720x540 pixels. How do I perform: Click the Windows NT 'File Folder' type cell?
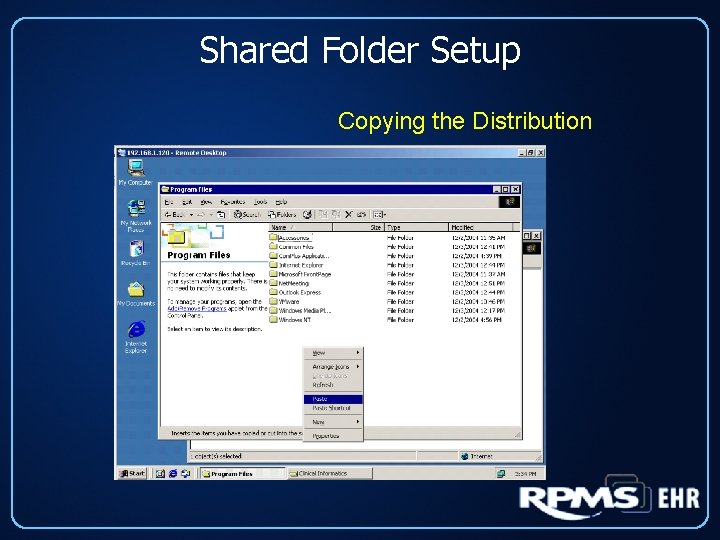[x=400, y=320]
